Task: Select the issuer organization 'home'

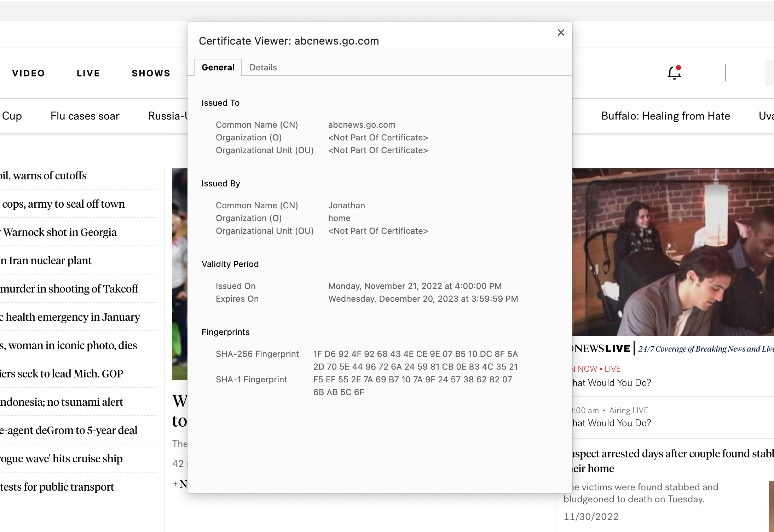Action: [339, 218]
